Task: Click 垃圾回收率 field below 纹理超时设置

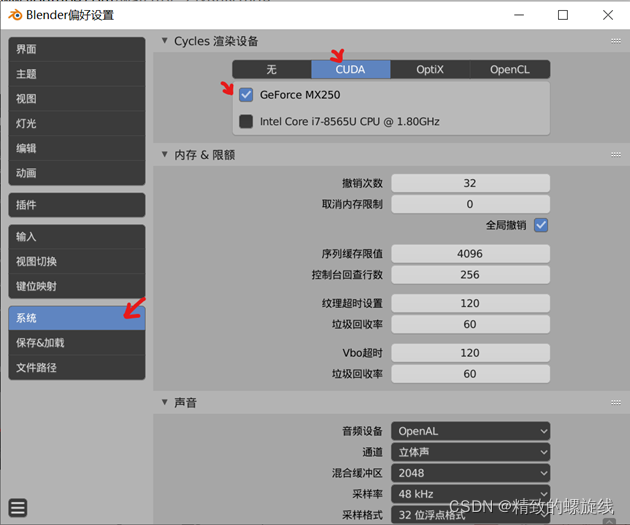Action: [x=470, y=324]
